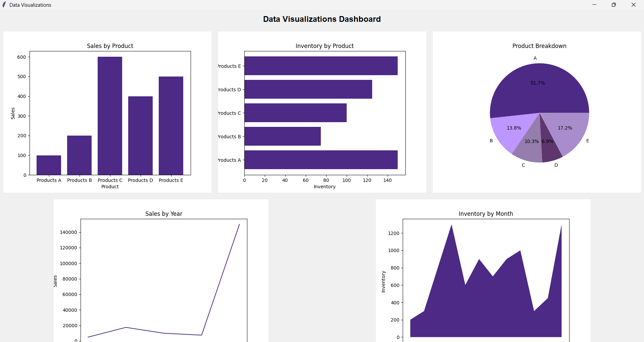Click the Products E horizontal inventory bar
Screen dimensions: 644x342
click(321, 66)
